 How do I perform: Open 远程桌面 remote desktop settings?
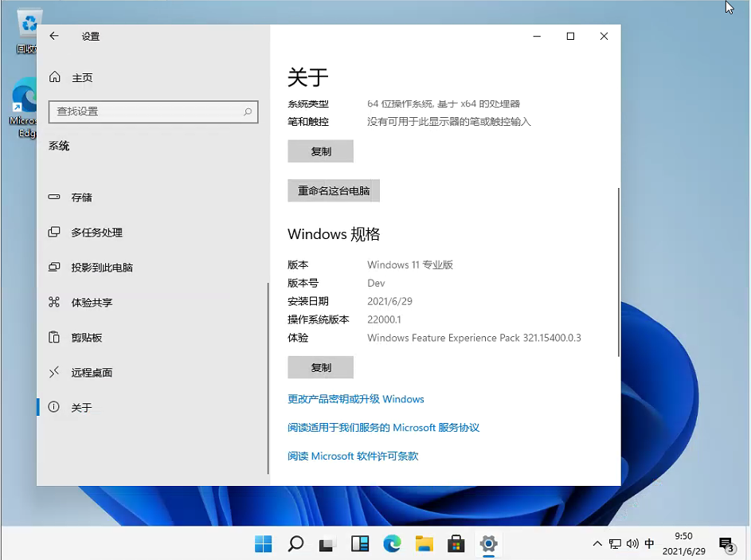[x=92, y=372]
